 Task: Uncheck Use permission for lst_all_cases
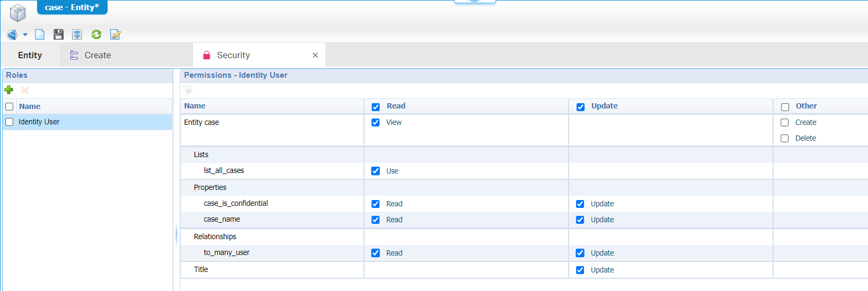point(376,171)
